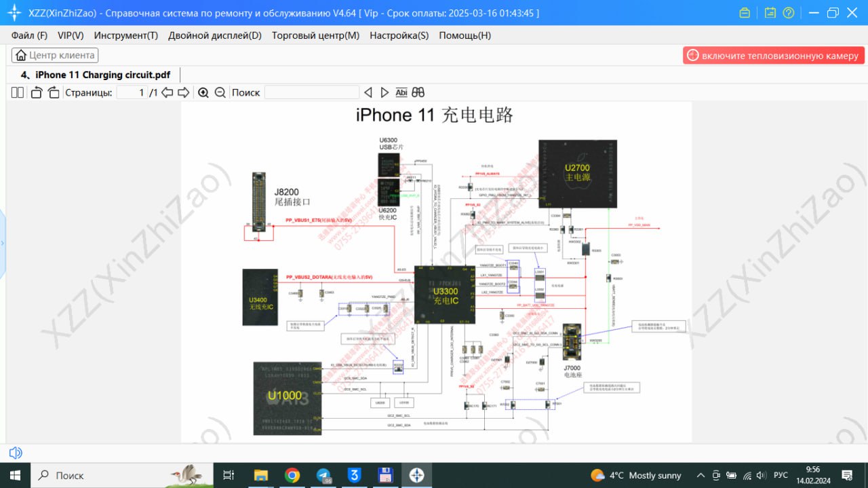Open Google Chrome from taskbar

pyautogui.click(x=292, y=475)
